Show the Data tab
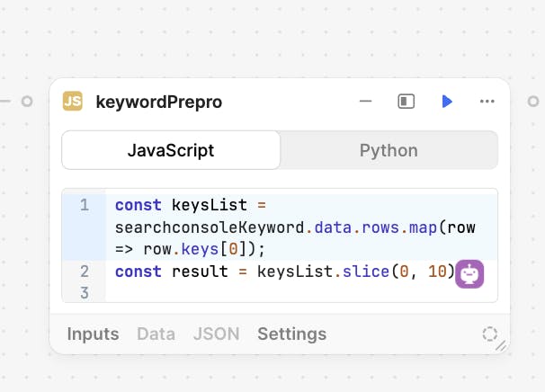Screen dimensions: 545x392 [x=156, y=334]
